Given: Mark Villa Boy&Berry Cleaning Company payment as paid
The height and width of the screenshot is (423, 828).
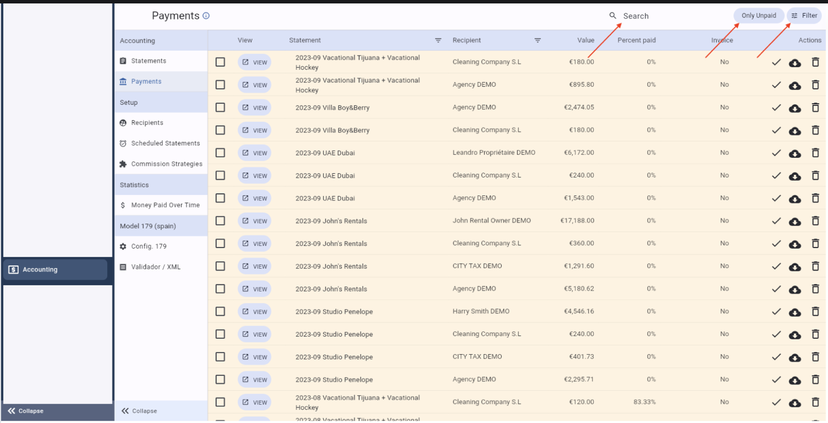Looking at the screenshot, I should pos(776,130).
